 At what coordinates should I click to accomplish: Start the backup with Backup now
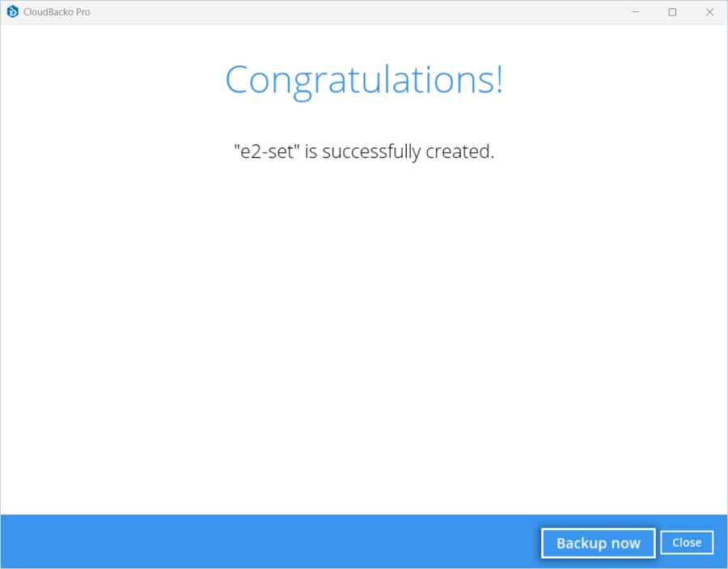pos(598,543)
